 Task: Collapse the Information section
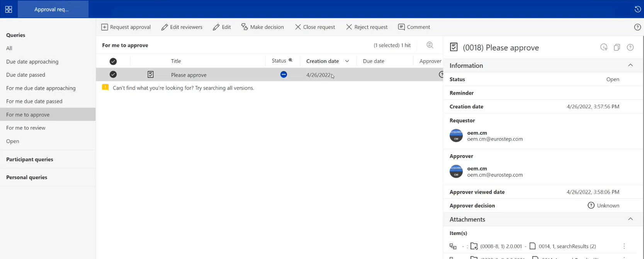630,65
